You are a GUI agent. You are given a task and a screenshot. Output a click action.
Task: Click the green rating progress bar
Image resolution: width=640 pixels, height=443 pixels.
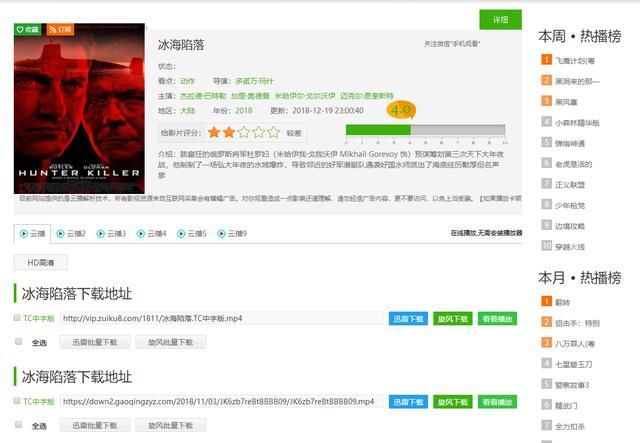425,130
